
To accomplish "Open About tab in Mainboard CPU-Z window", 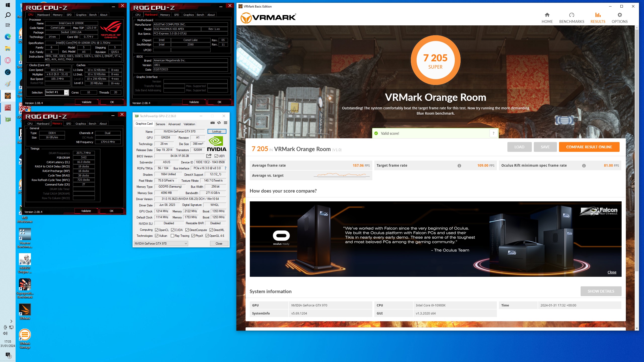I will [x=211, y=15].
